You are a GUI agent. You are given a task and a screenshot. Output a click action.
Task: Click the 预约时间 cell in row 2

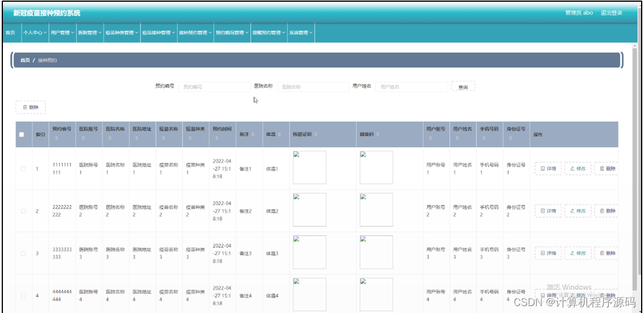click(x=222, y=211)
